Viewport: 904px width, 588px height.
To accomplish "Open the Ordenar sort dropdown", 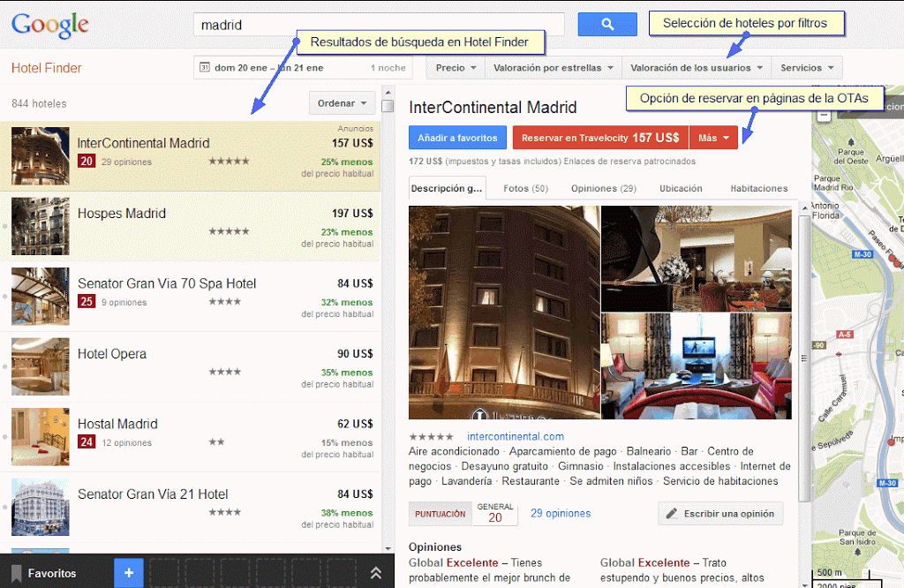I will 342,103.
